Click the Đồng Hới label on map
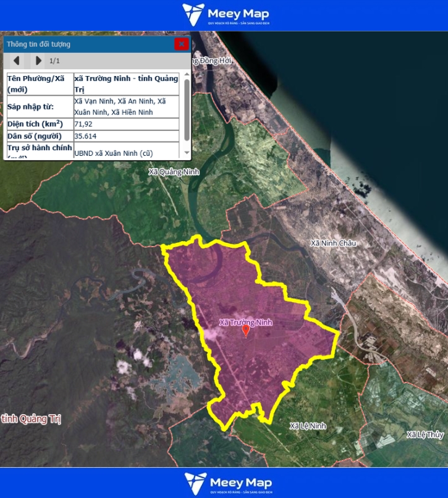The height and width of the screenshot is (498, 448). (211, 61)
